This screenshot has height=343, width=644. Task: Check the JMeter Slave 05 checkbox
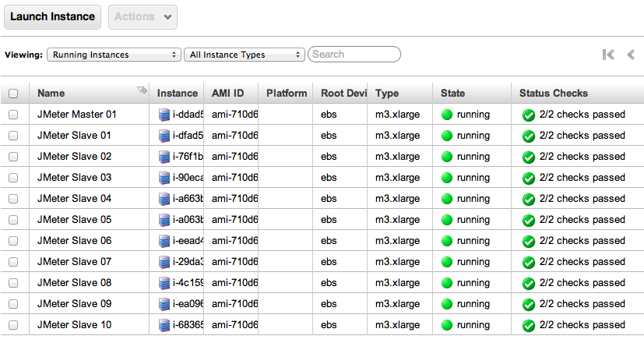(x=13, y=220)
